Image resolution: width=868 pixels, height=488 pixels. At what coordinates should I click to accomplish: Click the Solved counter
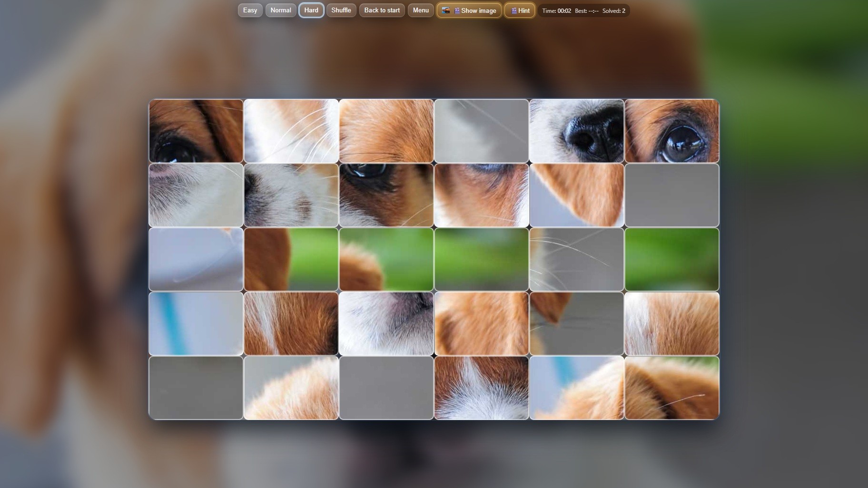pyautogui.click(x=614, y=10)
